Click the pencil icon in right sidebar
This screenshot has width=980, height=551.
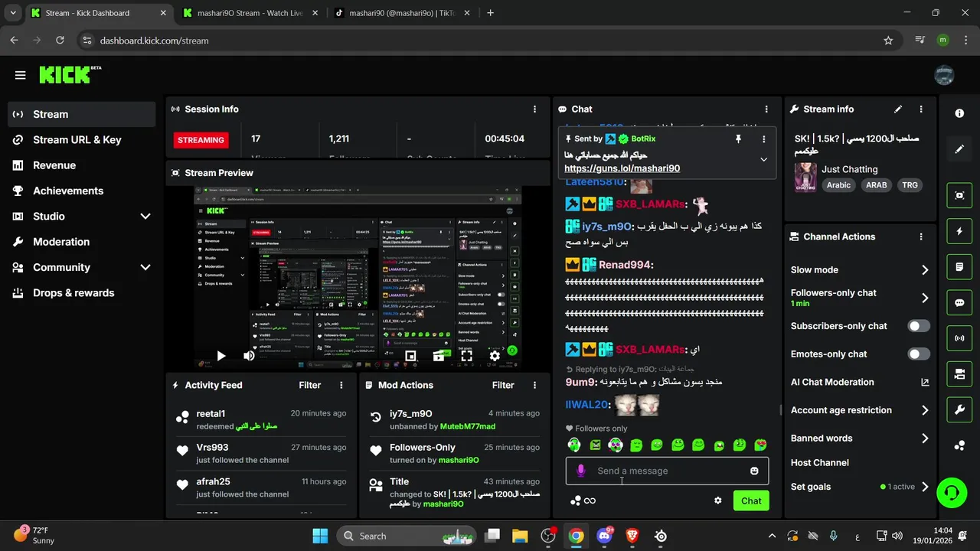[959, 149]
